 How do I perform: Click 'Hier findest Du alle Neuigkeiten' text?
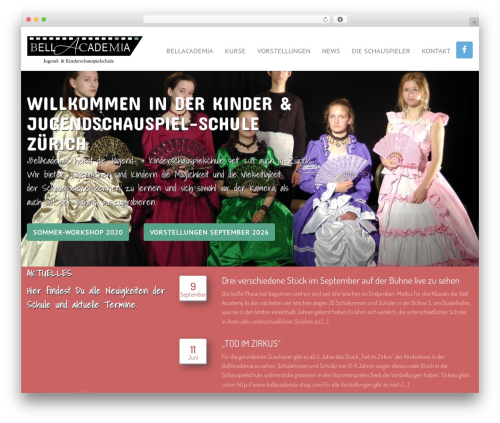(x=96, y=298)
